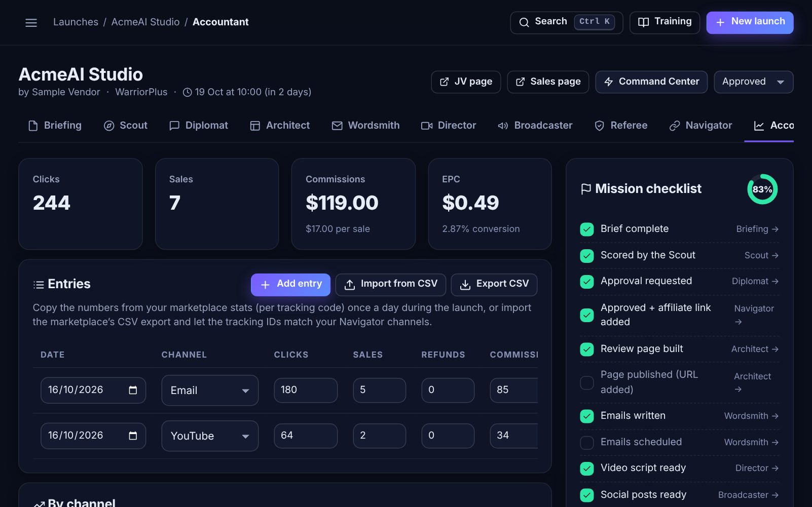
Task: Check Emails scheduled checkbox
Action: pyautogui.click(x=587, y=443)
